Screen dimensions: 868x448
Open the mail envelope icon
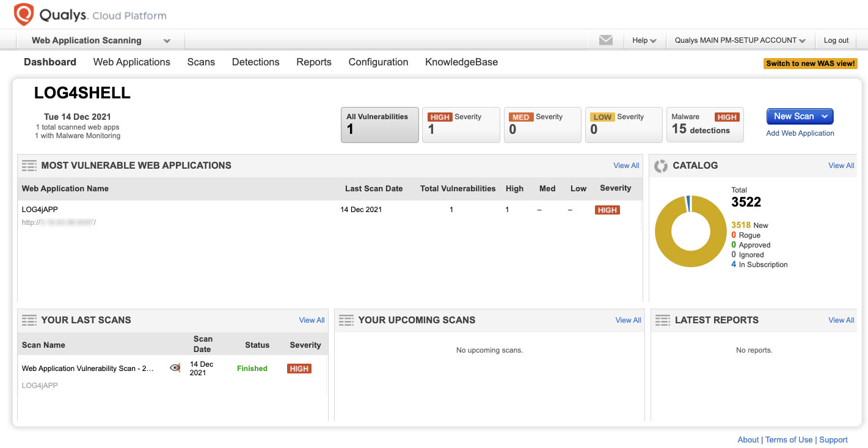pos(605,40)
